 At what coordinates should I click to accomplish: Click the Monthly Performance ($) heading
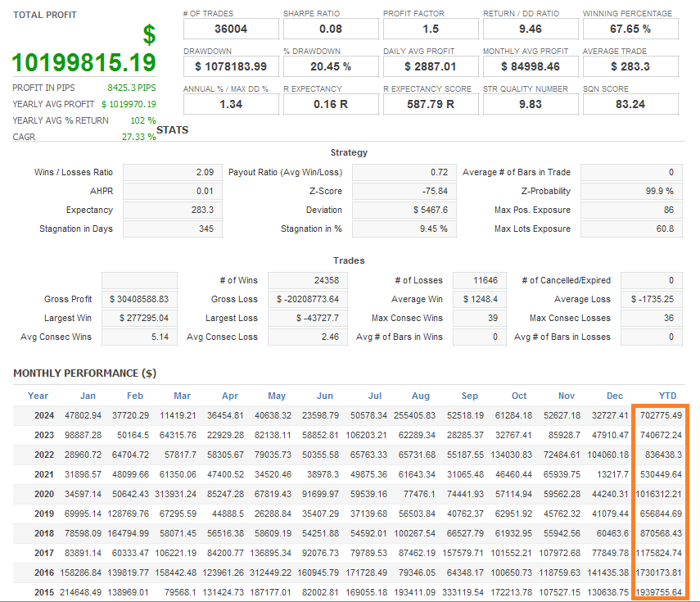coord(85,373)
